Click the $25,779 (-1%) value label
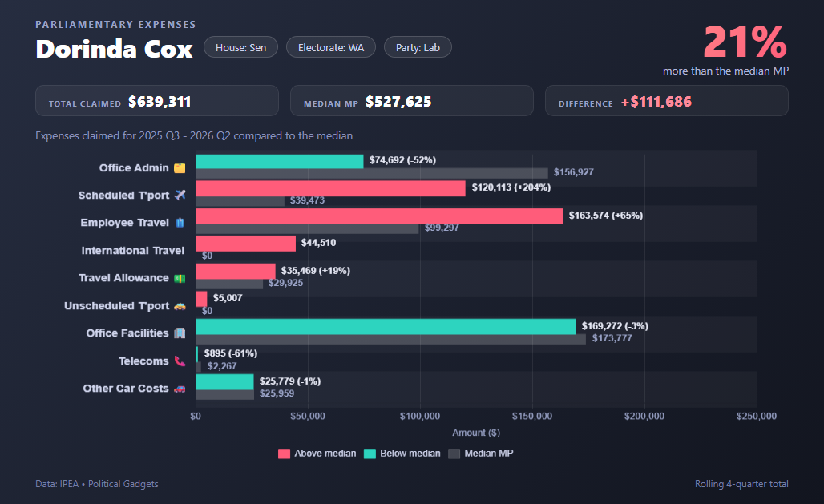 click(x=290, y=381)
